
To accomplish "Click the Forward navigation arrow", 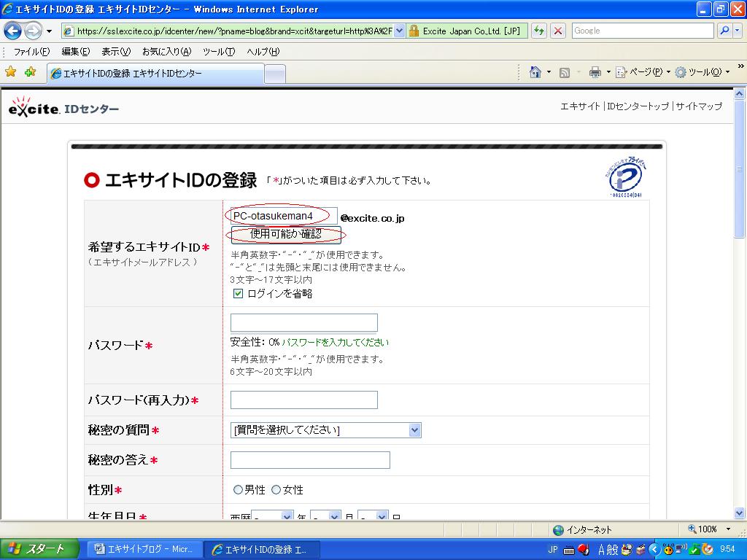I will click(32, 31).
